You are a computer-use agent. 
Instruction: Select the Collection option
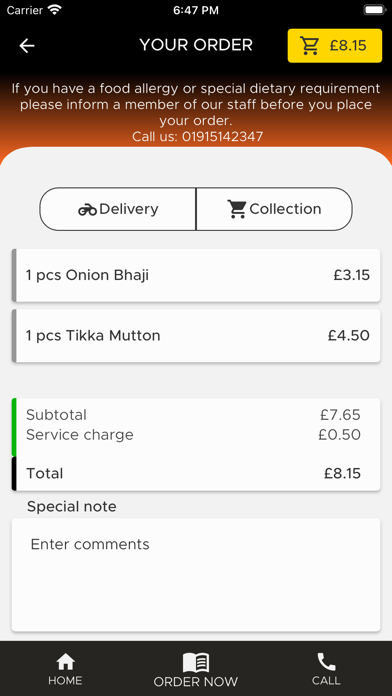(274, 209)
